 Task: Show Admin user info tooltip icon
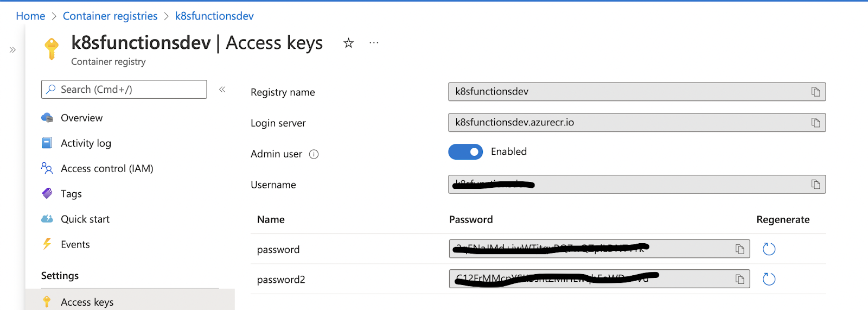(314, 154)
